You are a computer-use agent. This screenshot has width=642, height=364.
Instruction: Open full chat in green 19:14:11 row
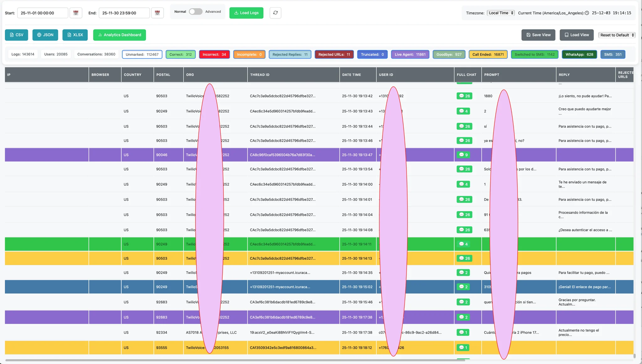[463, 244]
